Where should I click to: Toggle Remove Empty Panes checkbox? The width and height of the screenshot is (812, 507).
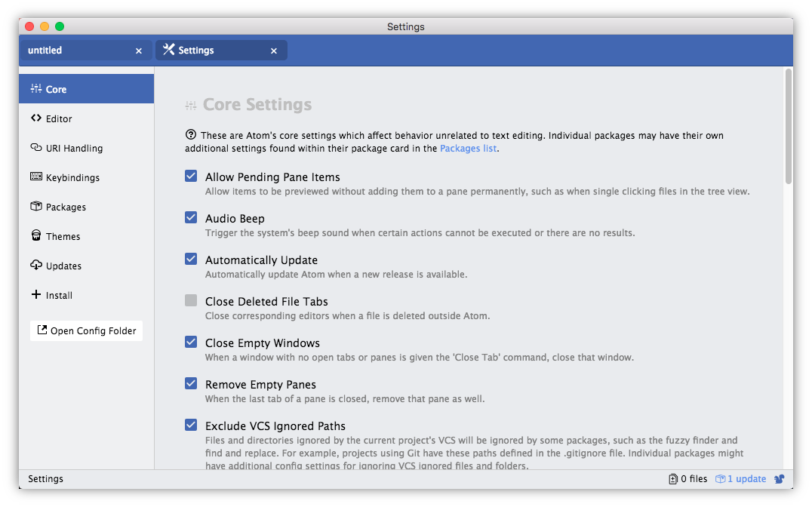point(191,383)
